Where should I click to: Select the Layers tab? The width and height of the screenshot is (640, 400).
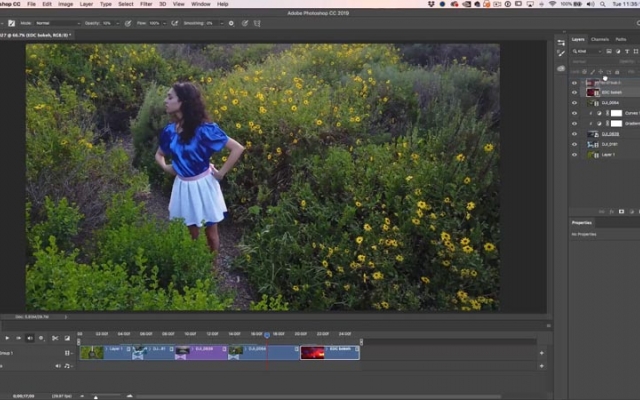pyautogui.click(x=578, y=39)
